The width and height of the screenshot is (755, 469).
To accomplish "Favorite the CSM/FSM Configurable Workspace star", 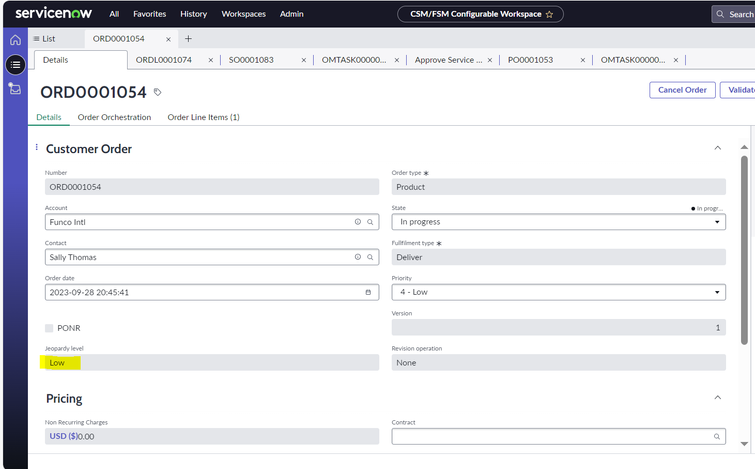I will (x=549, y=14).
